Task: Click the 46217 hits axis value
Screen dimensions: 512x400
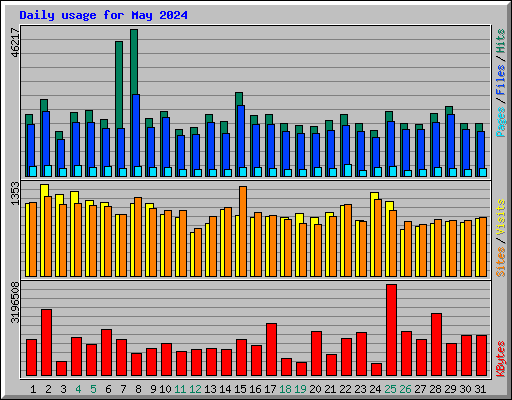Action: click(x=15, y=42)
